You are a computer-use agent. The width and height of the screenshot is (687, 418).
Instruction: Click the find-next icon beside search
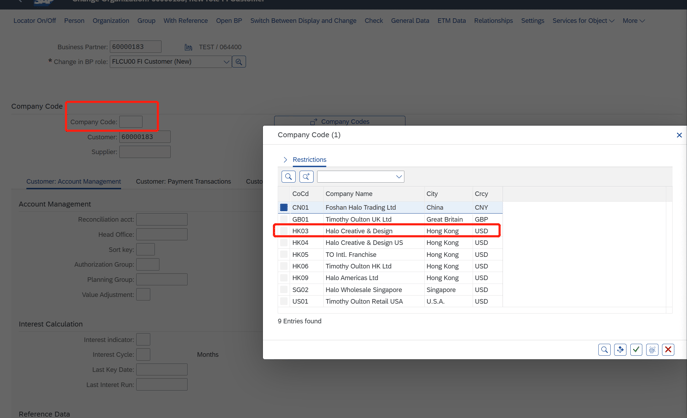[306, 177]
